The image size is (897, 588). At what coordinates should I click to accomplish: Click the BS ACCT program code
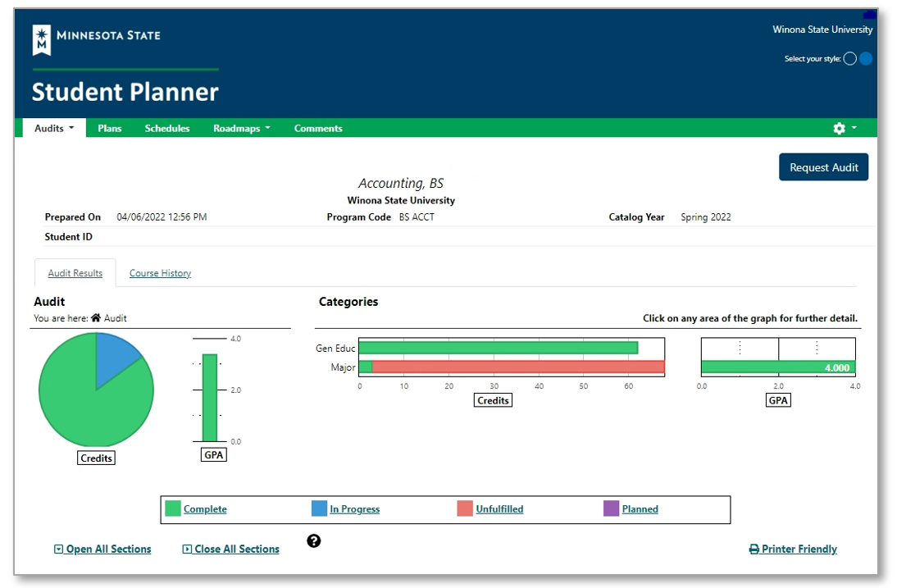pos(417,217)
